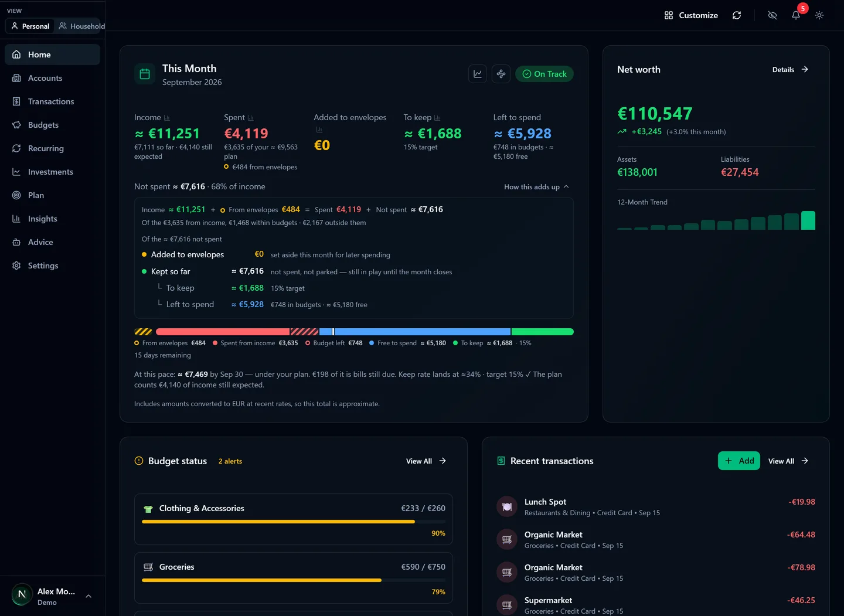Click the flow diagram icon beside On Track
This screenshot has height=616, width=844.
pos(501,74)
